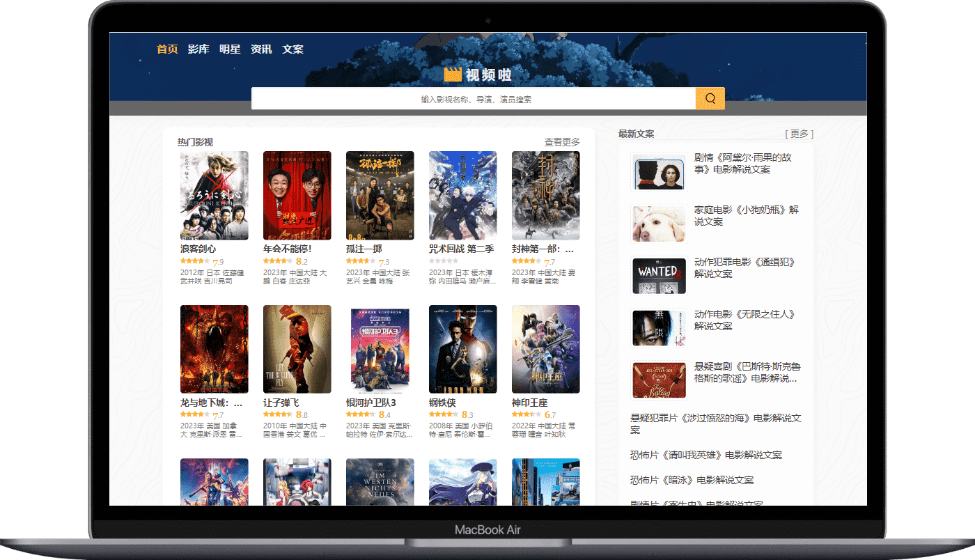Read 动作犯罪电影《通缉犯》解说文案 link
Viewport: 975px width, 560px height.
[x=744, y=268]
